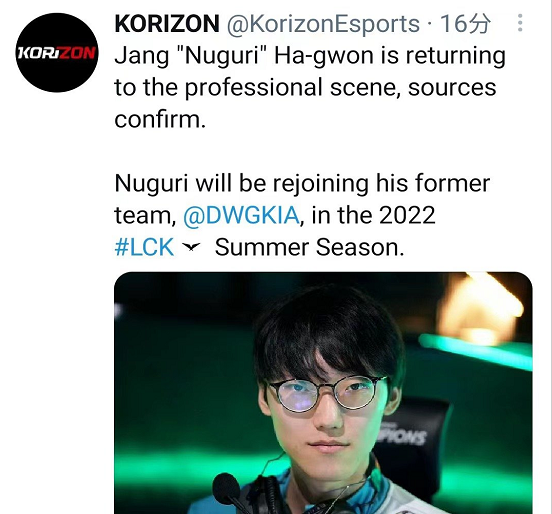
Task: Click the 'Nuguri will be rejoining' paragraph
Action: 302,215
